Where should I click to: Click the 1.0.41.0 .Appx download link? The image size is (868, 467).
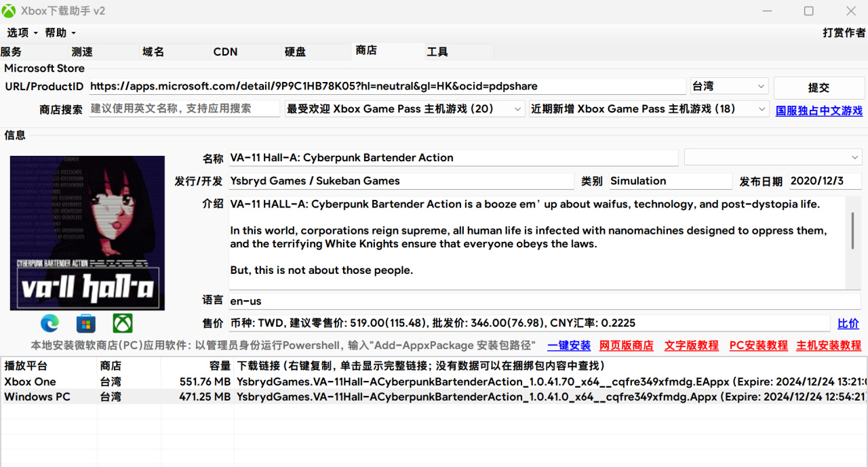point(552,397)
